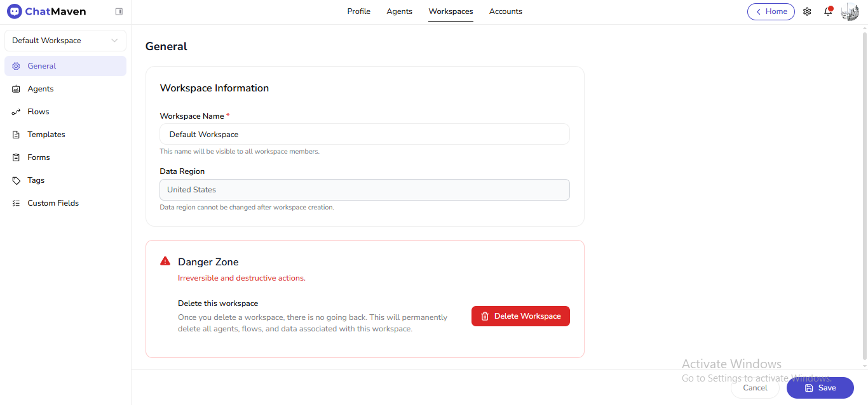
Task: Open the Agents navigation tab
Action: [399, 11]
